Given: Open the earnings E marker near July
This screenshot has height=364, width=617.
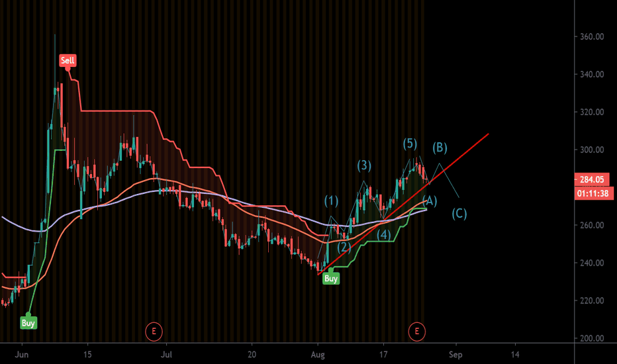Looking at the screenshot, I should (154, 332).
